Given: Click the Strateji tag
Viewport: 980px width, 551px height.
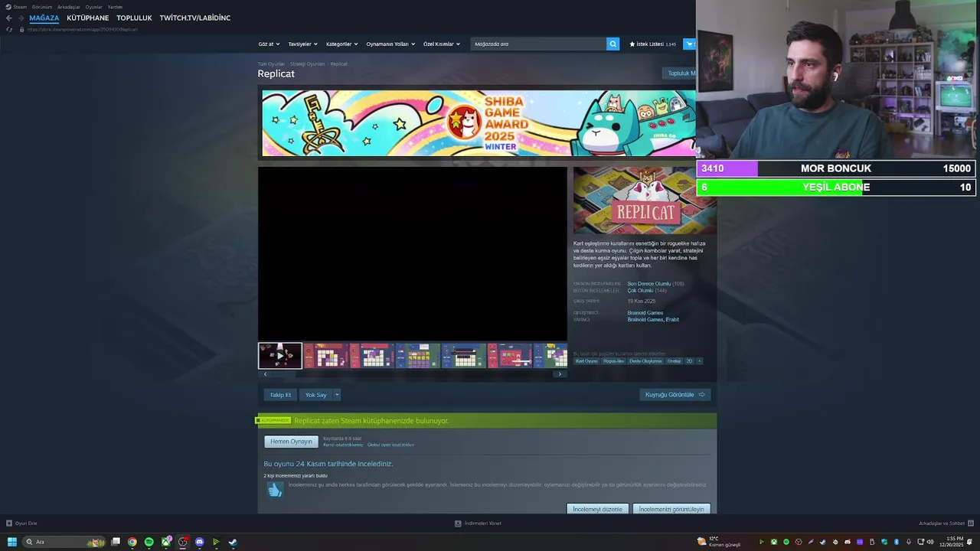Looking at the screenshot, I should pyautogui.click(x=674, y=361).
